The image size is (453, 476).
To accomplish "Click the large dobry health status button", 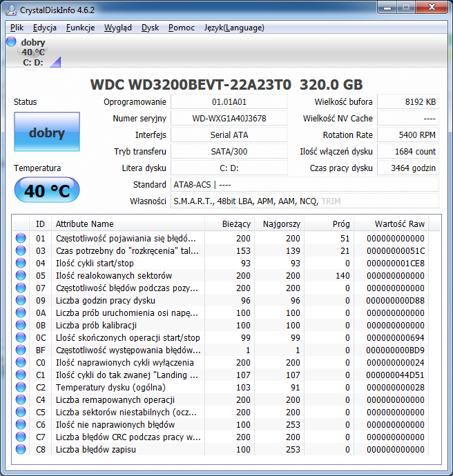I will (x=47, y=132).
